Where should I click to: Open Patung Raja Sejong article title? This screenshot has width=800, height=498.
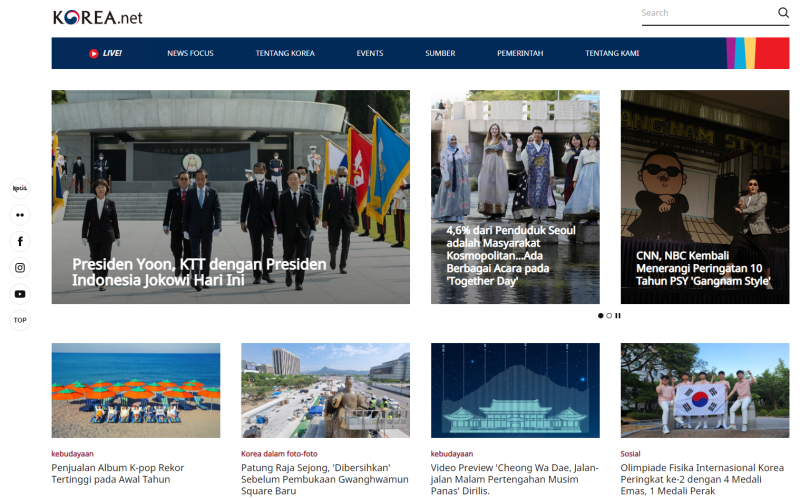point(325,479)
